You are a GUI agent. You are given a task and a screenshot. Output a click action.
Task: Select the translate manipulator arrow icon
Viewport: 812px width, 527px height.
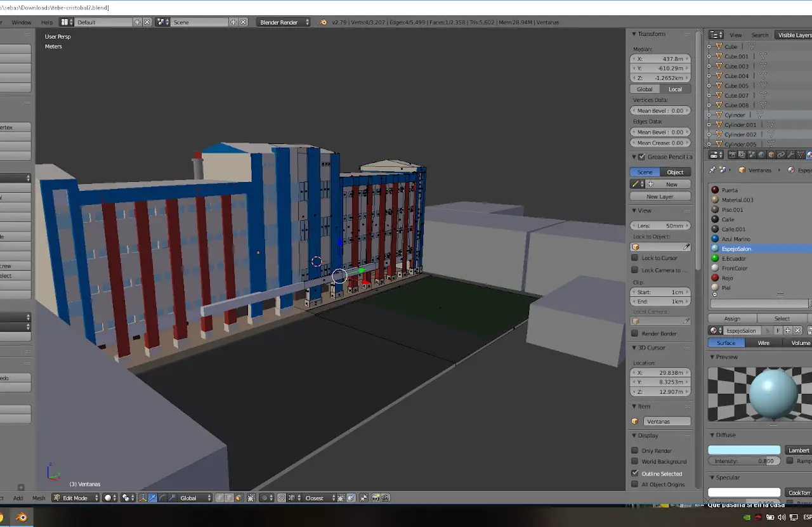coord(152,498)
